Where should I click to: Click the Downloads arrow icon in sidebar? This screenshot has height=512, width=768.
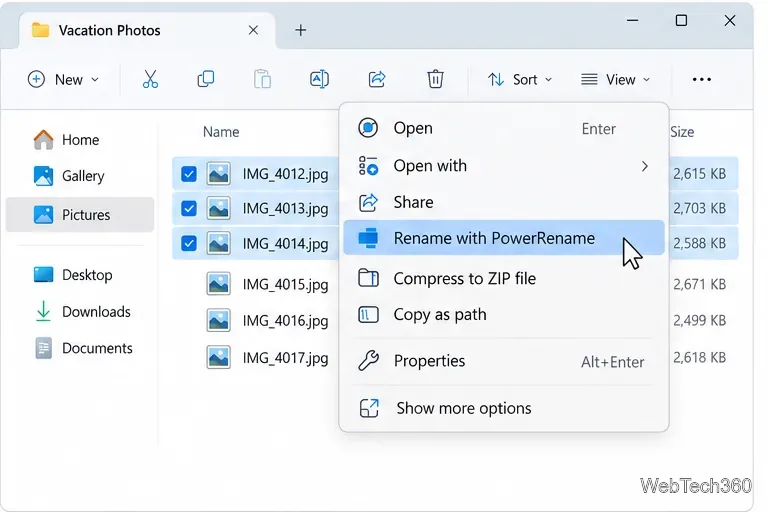(44, 311)
